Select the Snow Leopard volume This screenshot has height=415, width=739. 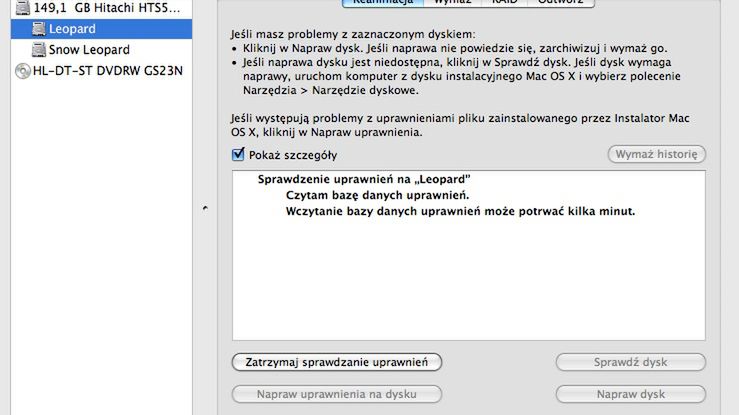pos(101,49)
